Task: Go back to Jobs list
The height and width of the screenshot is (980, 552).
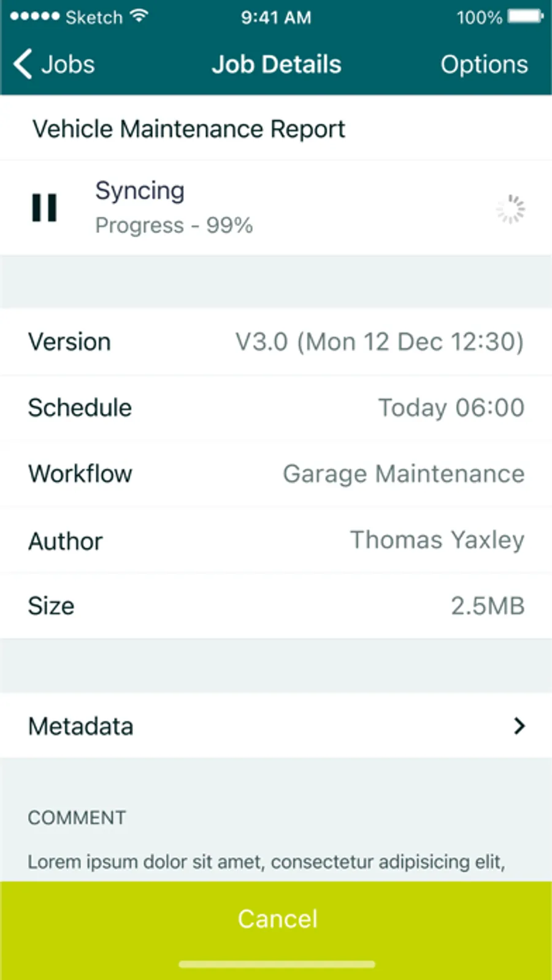Action: [67, 64]
